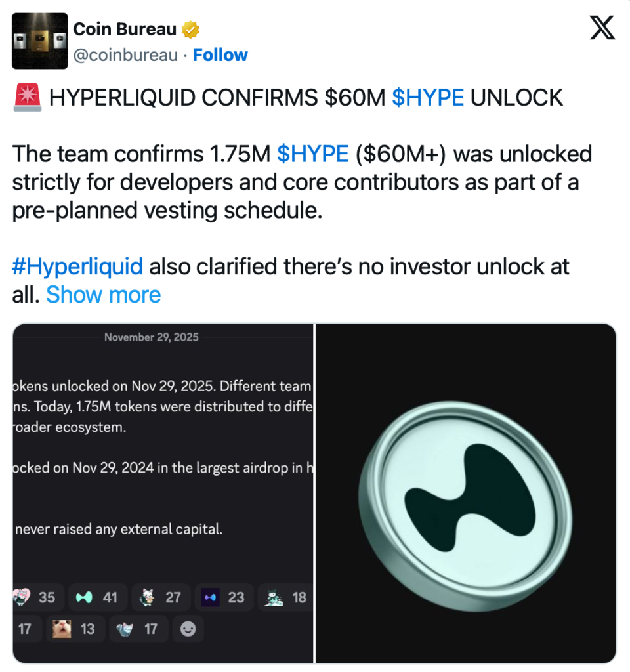Click the gold verified badge

pos(191,30)
